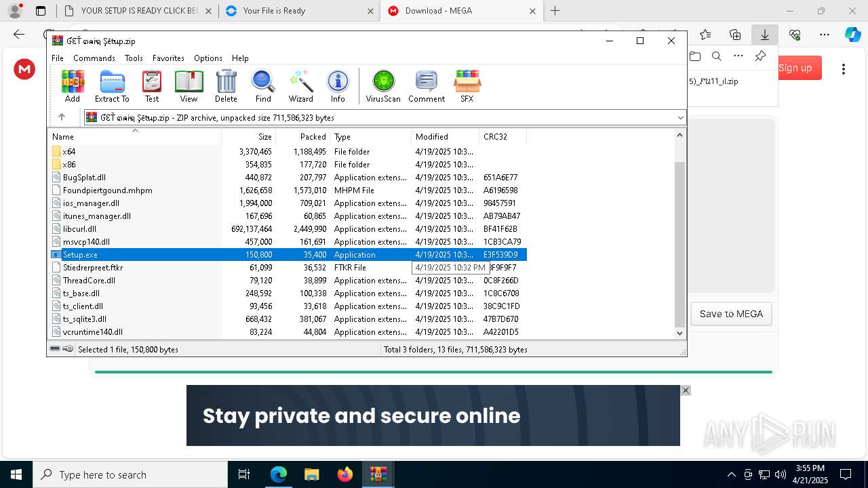The image size is (868, 488).
Task: Click the MEGA logo
Action: tap(24, 68)
